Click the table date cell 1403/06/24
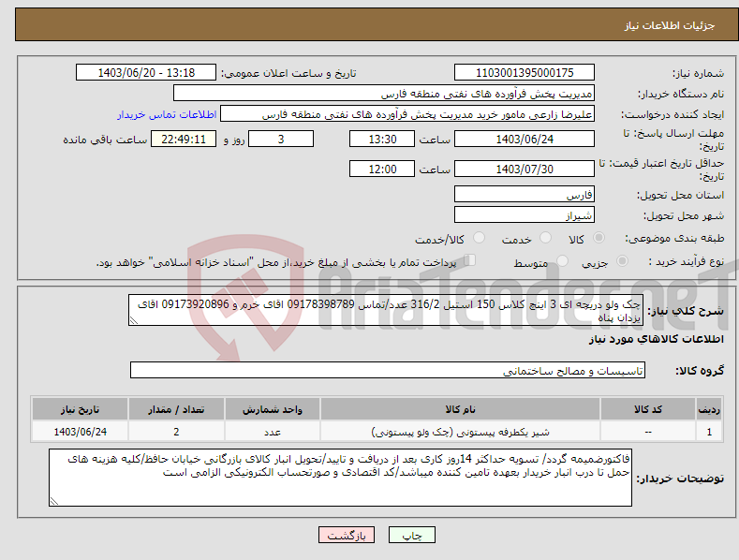 (x=80, y=432)
